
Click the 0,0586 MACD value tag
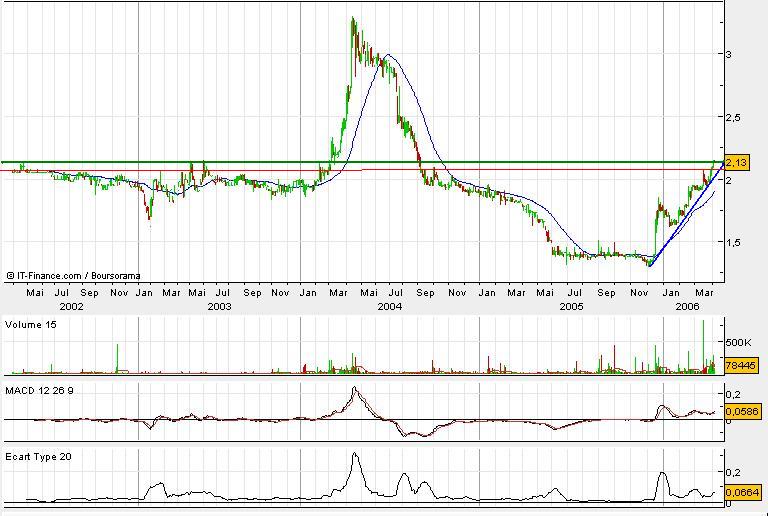pyautogui.click(x=739, y=411)
